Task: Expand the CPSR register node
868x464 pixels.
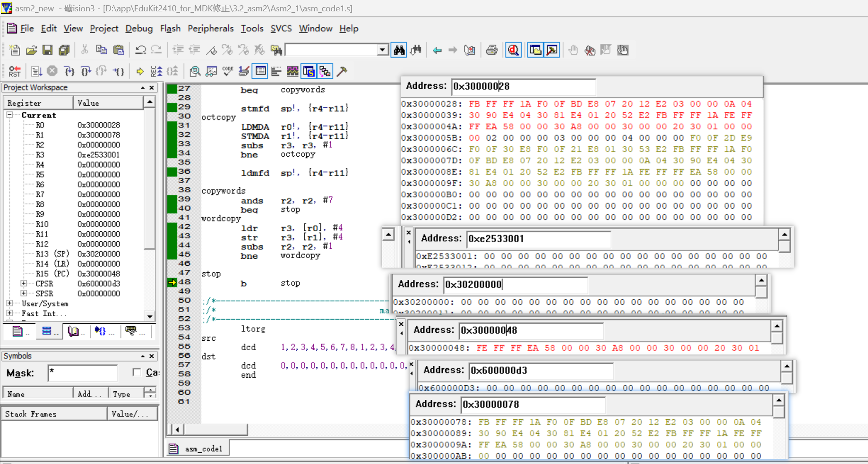Action: 24,283
